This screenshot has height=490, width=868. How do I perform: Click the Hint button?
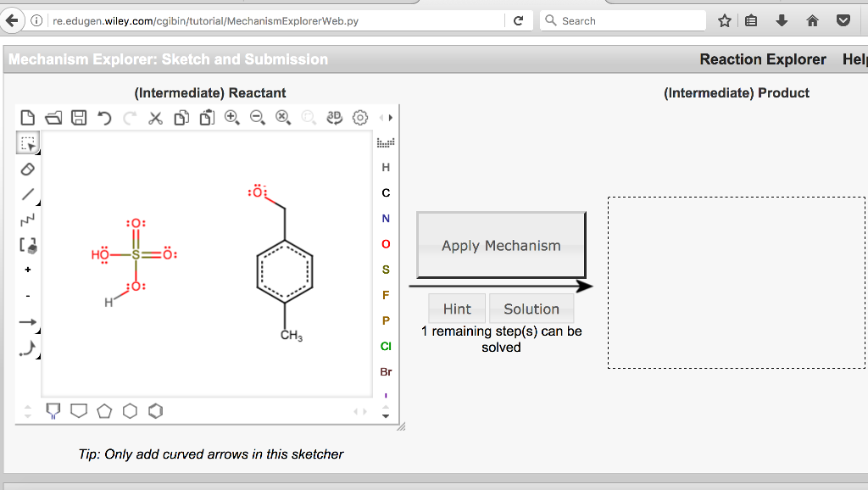pyautogui.click(x=457, y=309)
